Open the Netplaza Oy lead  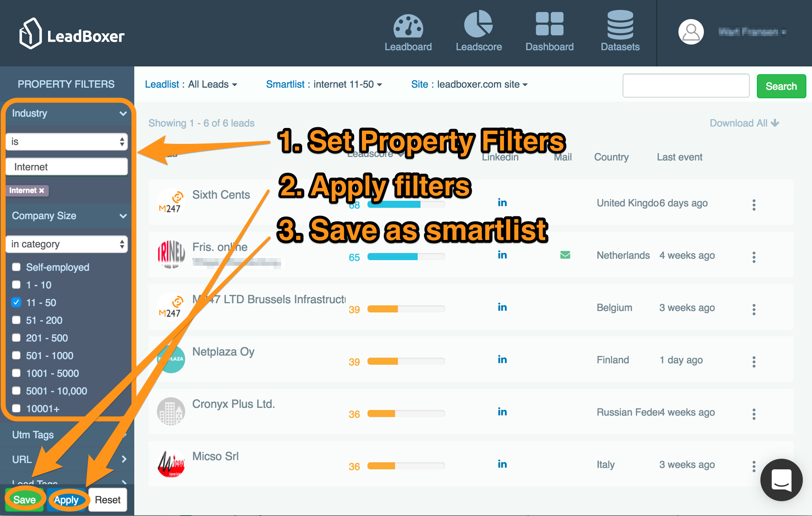(223, 352)
